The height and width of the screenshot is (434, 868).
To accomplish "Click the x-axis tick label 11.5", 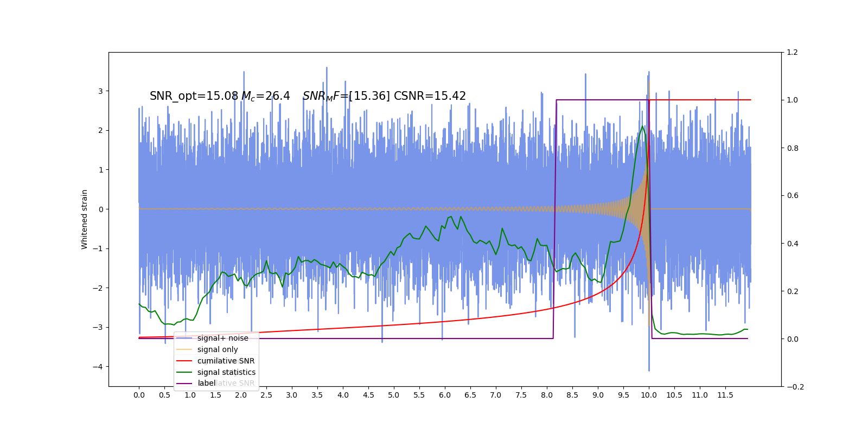I will pyautogui.click(x=725, y=395).
